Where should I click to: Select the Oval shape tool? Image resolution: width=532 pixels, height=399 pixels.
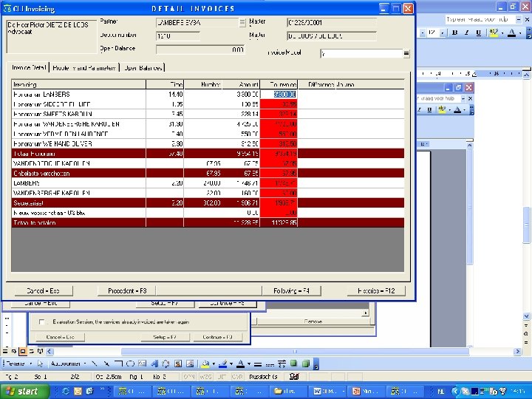[x=130, y=364]
